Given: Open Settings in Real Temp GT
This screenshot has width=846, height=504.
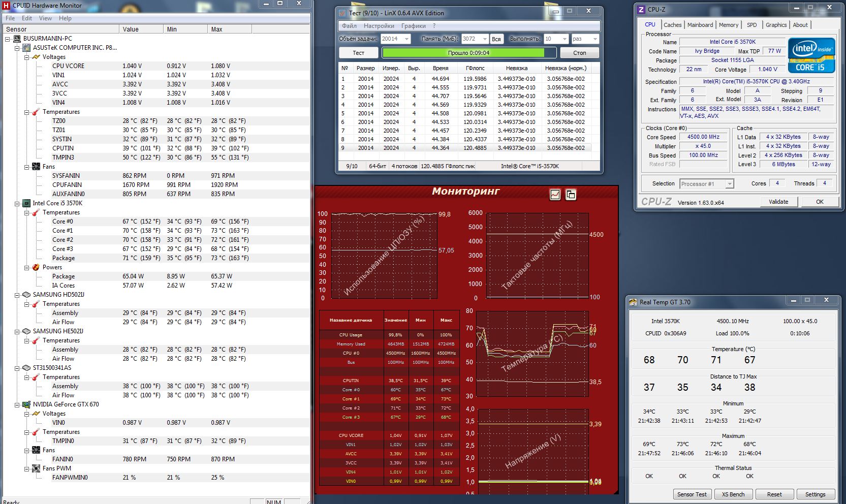Looking at the screenshot, I should click(816, 494).
